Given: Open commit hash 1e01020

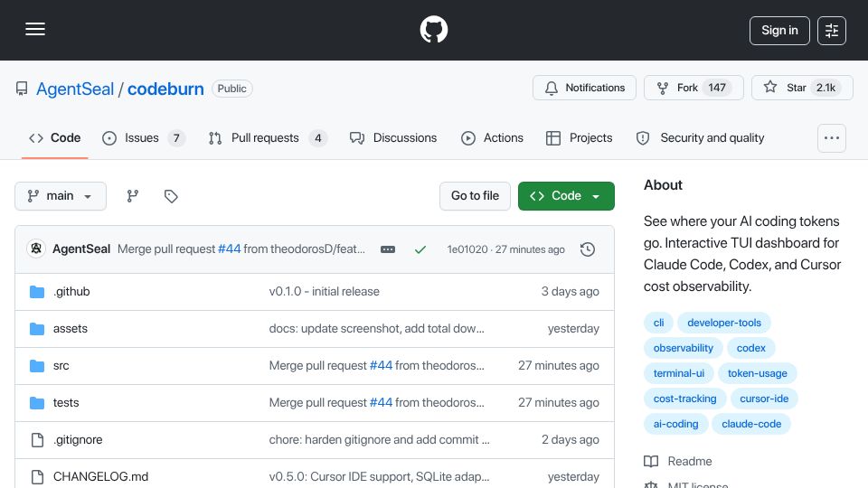Looking at the screenshot, I should 467,249.
